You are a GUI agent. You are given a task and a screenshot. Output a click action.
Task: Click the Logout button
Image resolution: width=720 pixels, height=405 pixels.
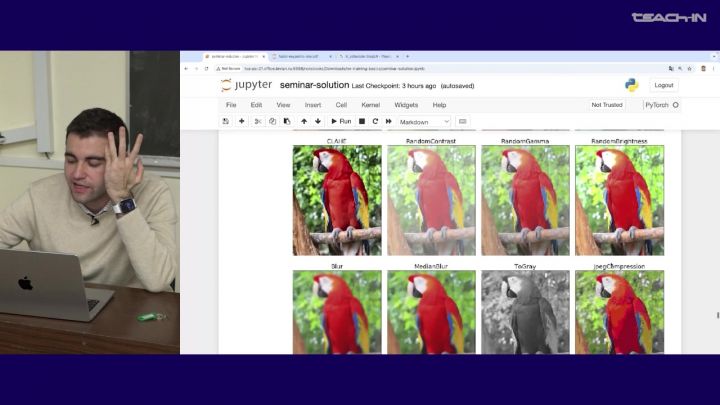pos(663,86)
